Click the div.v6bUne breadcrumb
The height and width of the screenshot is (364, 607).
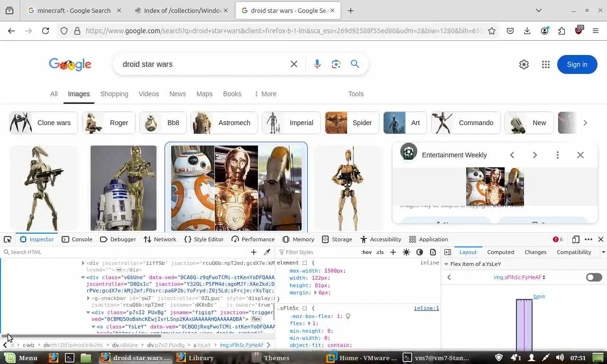coord(125,345)
